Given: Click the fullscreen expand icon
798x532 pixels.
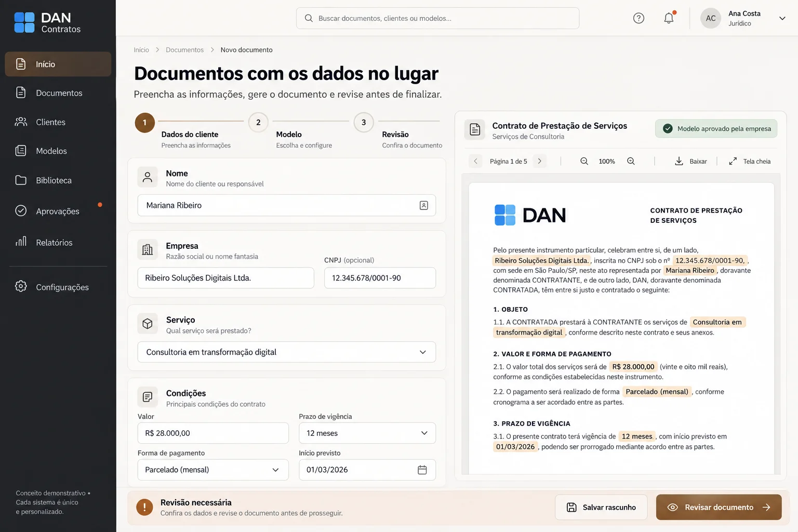Looking at the screenshot, I should tap(733, 161).
